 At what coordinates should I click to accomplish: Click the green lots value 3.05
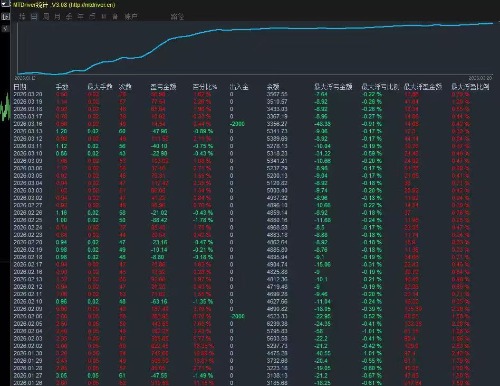point(62,375)
